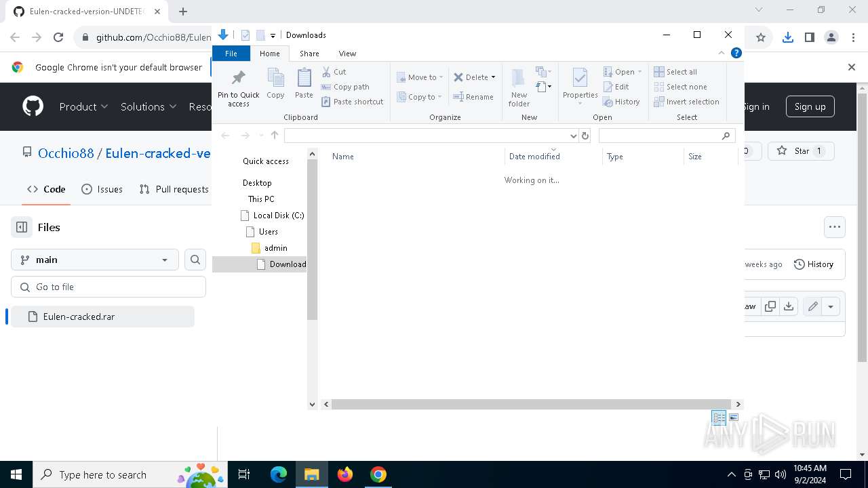
Task: Click the Go to file field
Action: [x=108, y=287]
